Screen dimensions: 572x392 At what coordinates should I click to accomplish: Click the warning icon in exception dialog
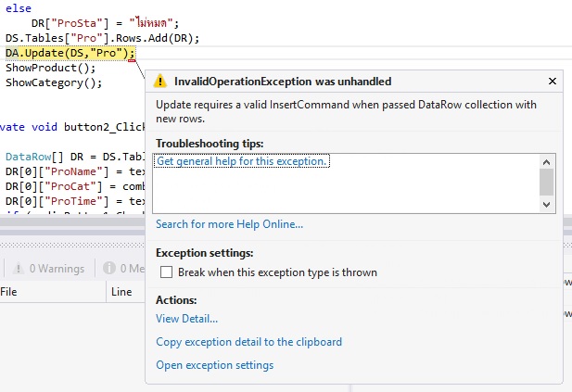[160, 82]
